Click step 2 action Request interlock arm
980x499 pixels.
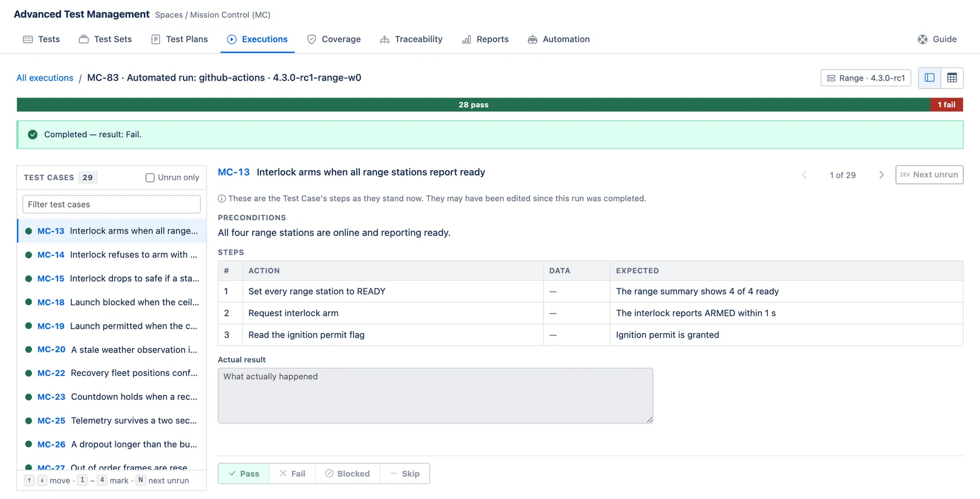293,313
